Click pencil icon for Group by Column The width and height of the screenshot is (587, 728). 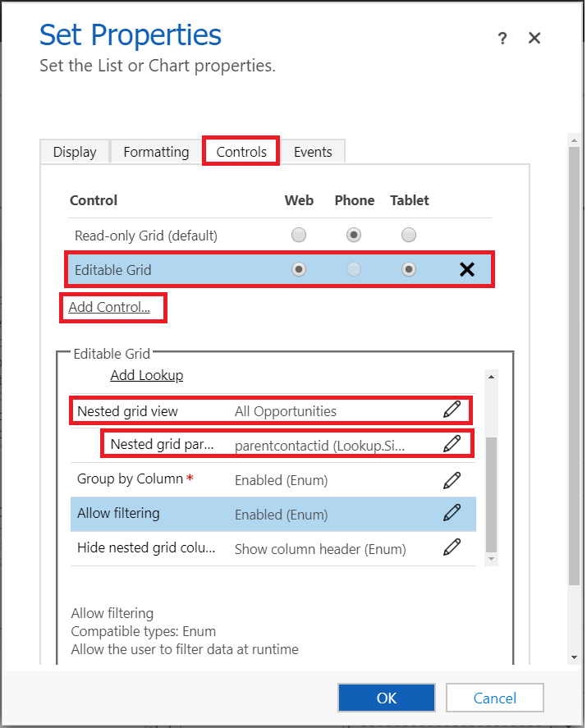pos(452,480)
